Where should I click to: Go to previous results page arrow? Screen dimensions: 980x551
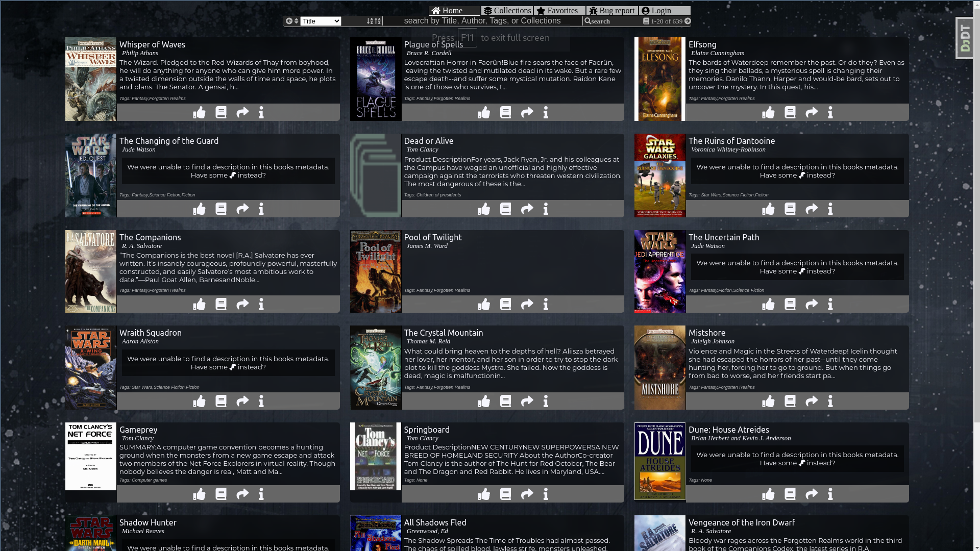(289, 21)
